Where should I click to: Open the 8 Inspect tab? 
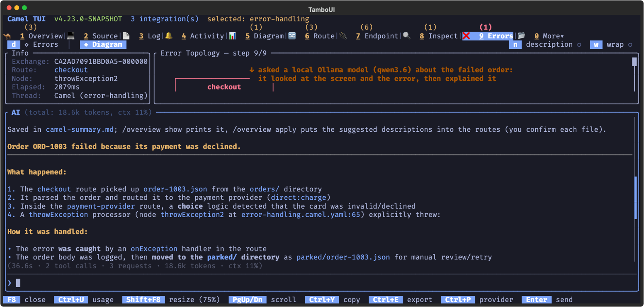point(438,36)
